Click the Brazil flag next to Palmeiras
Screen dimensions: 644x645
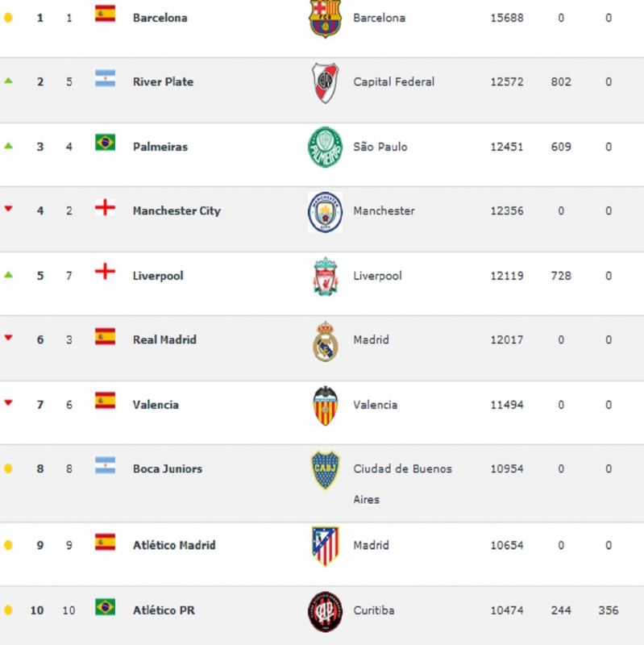tap(106, 143)
